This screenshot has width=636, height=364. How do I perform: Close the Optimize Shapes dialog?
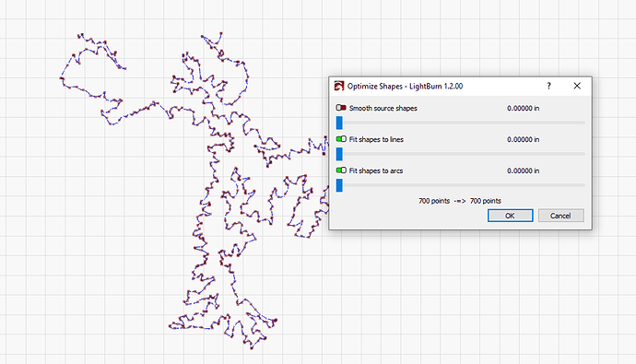(577, 86)
